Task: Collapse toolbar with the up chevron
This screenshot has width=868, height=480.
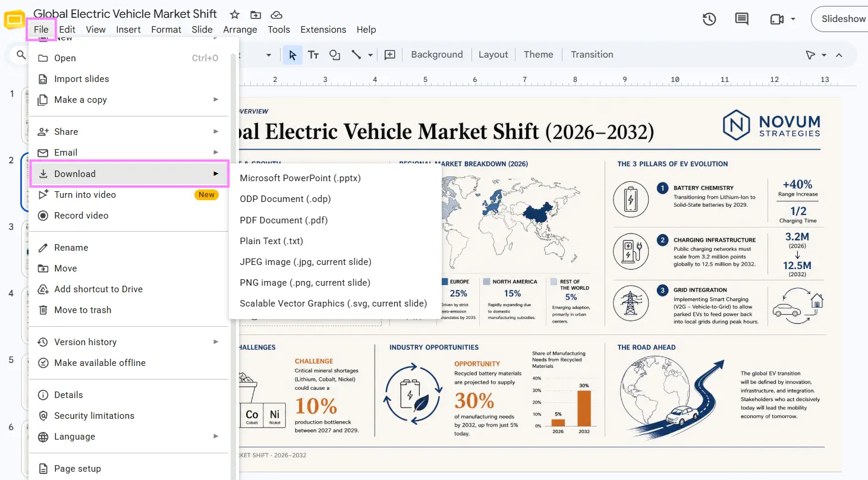Action: coord(839,55)
